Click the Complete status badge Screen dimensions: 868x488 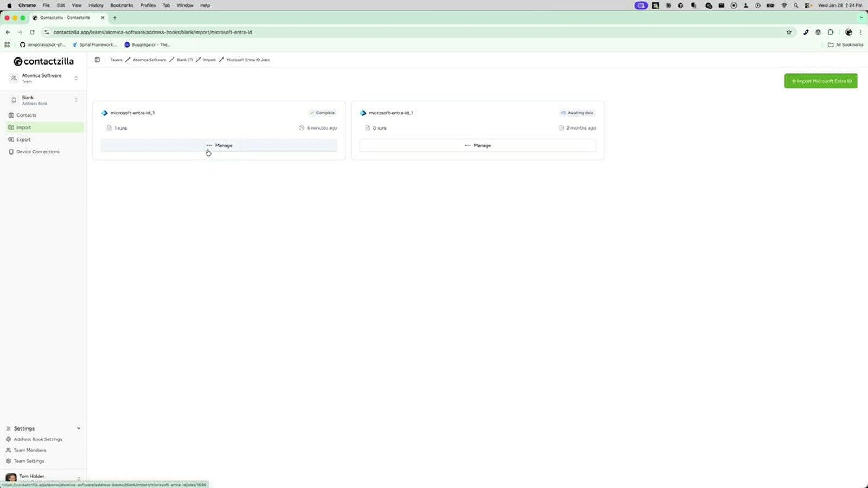click(x=322, y=113)
